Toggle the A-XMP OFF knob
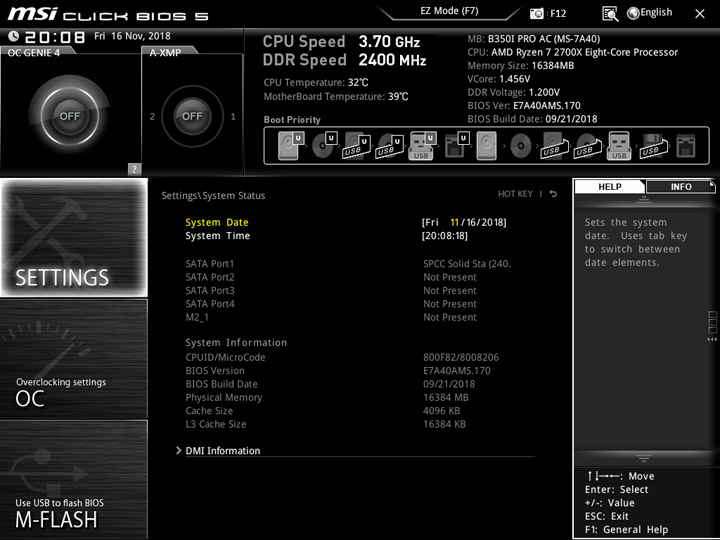Viewport: 720px width, 540px height. 192,116
